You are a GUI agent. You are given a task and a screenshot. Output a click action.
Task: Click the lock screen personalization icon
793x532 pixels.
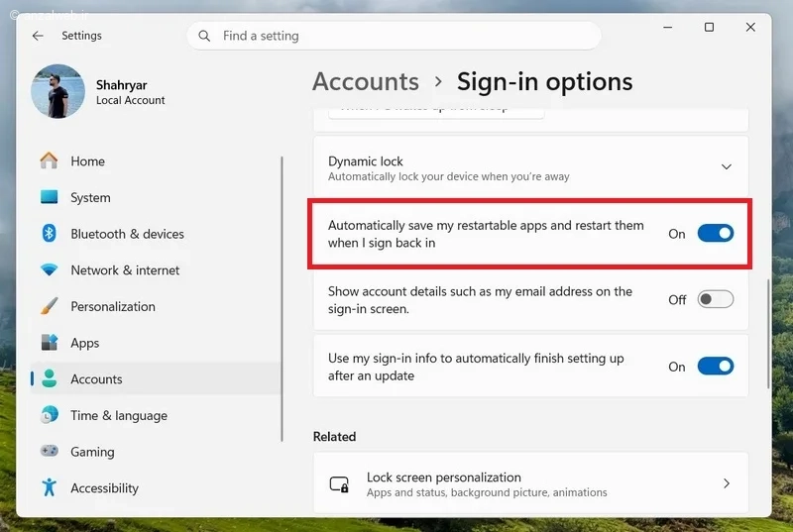pyautogui.click(x=339, y=484)
